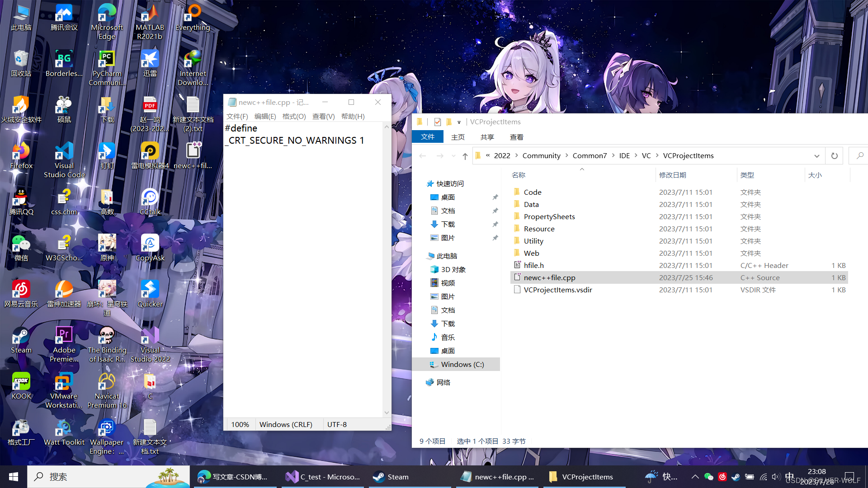868x488 pixels.
Task: Open the Adobe Premiere desktop icon
Action: click(x=64, y=344)
